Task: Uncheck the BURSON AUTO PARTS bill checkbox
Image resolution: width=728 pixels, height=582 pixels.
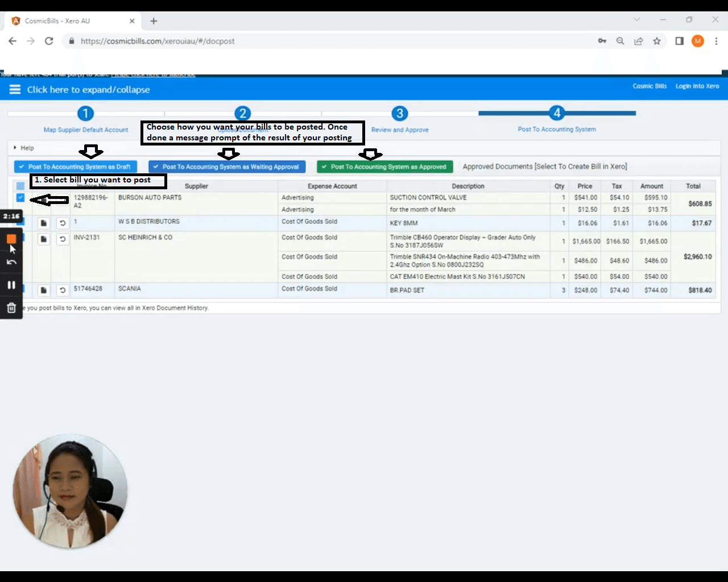Action: pos(20,197)
